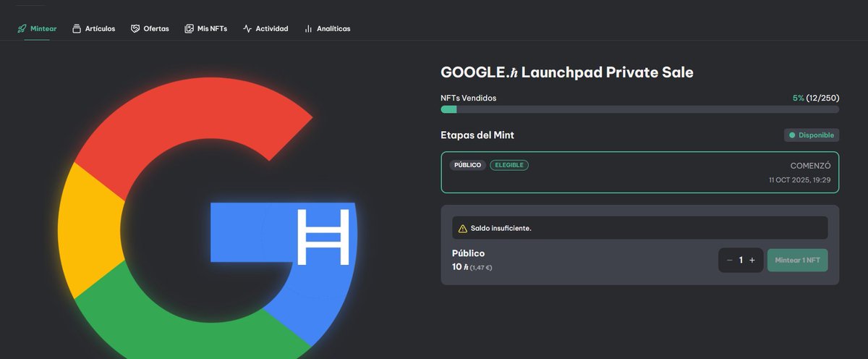Click the Etapas del Mint heading
The height and width of the screenshot is (359, 868).
[x=477, y=135]
